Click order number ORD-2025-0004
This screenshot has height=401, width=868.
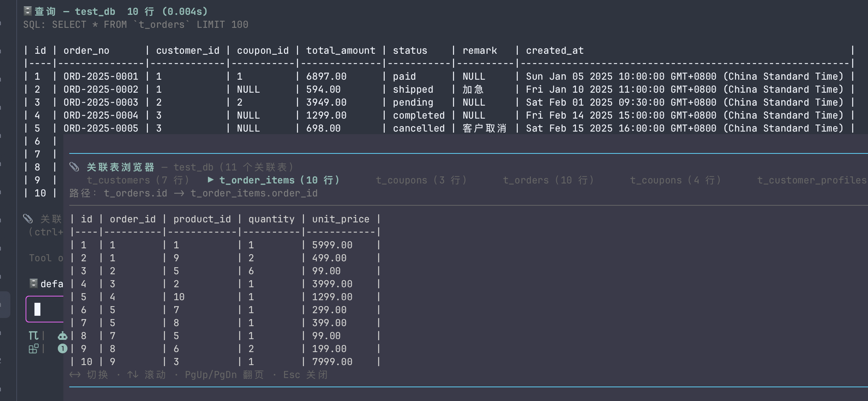tap(101, 115)
